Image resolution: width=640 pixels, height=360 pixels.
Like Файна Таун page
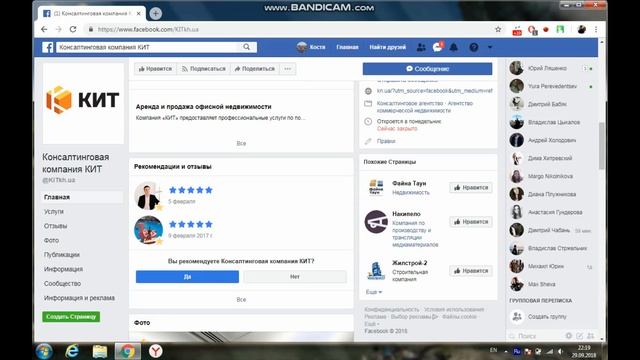click(x=471, y=188)
